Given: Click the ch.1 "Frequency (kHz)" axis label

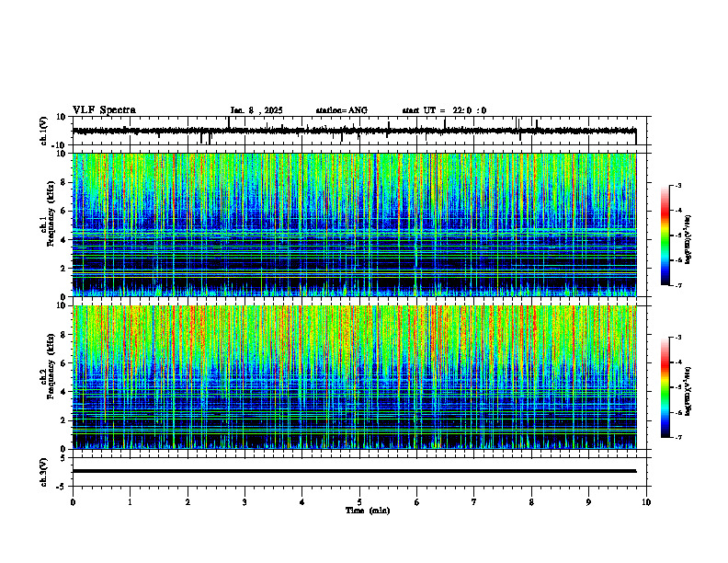Looking at the screenshot, I should [51, 213].
